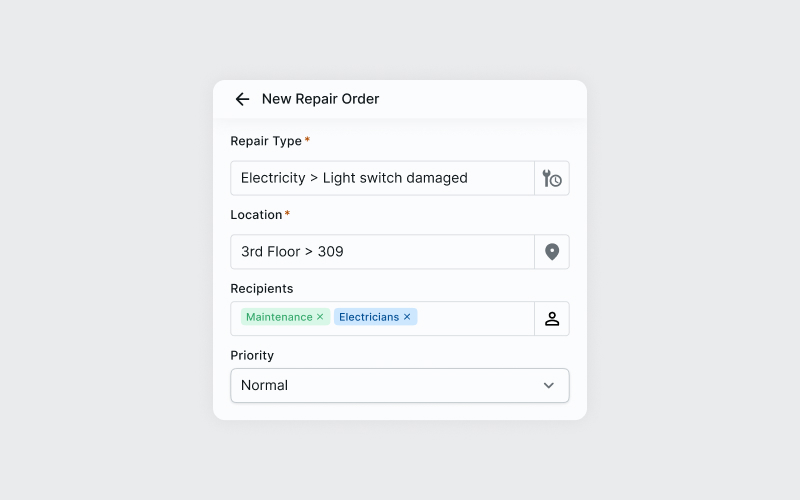Open the recipients person icon
Image resolution: width=800 pixels, height=500 pixels.
pos(552,319)
